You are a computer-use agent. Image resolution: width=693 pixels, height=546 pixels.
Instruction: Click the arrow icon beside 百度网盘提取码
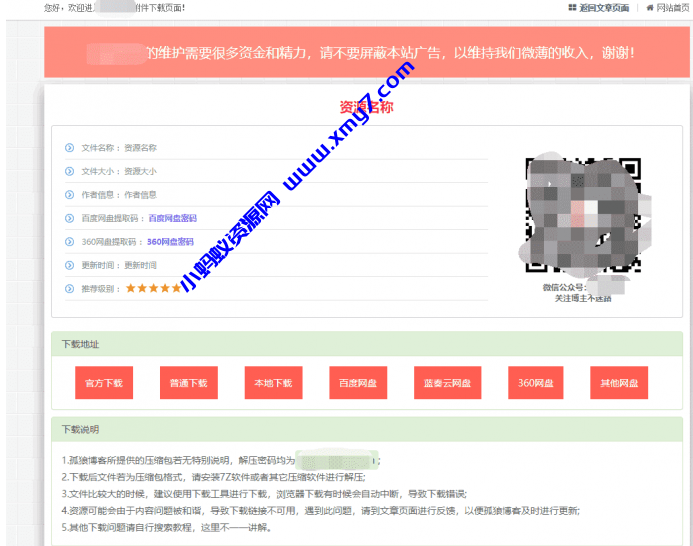[x=69, y=218]
